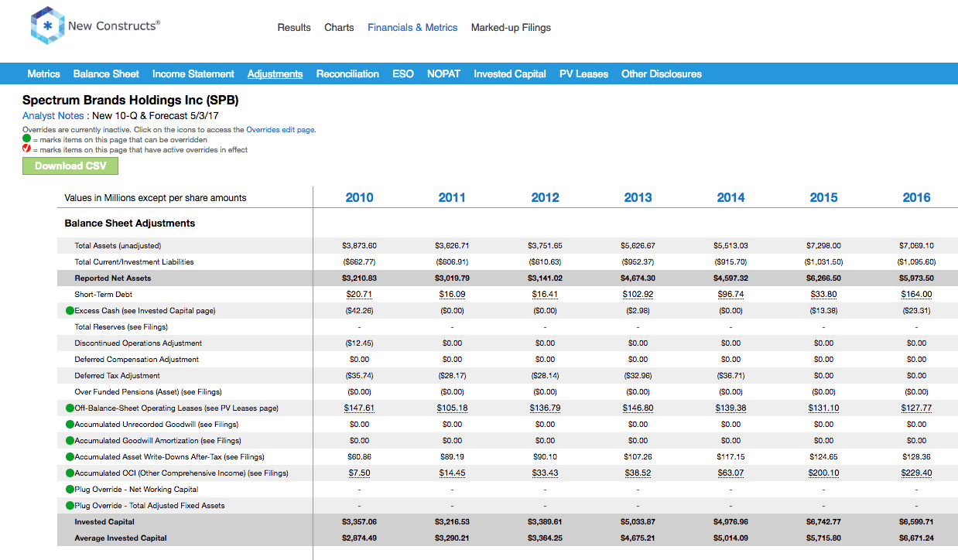
Task: Click 2015 Total Current/Investment Liabilities ($1,031.50)
Action: click(x=823, y=262)
